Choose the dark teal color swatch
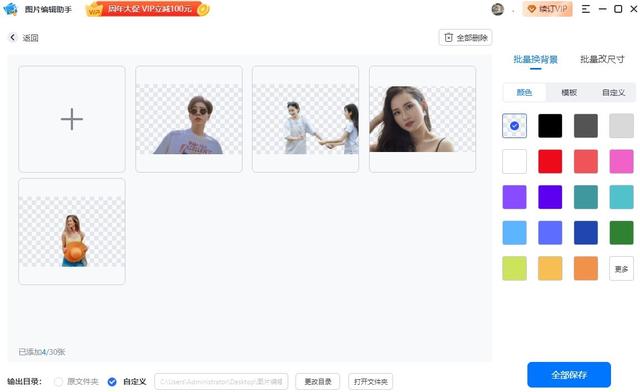This screenshot has height=392, width=640. [586, 197]
